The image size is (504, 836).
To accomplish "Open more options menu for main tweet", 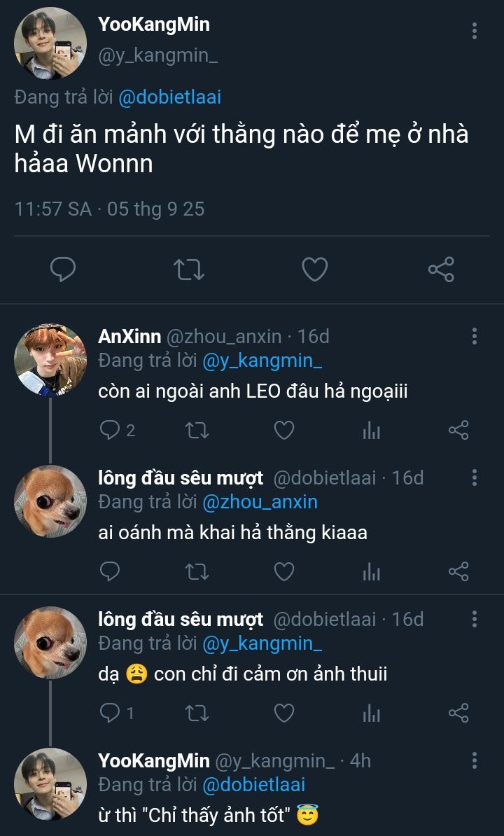I will [x=475, y=31].
